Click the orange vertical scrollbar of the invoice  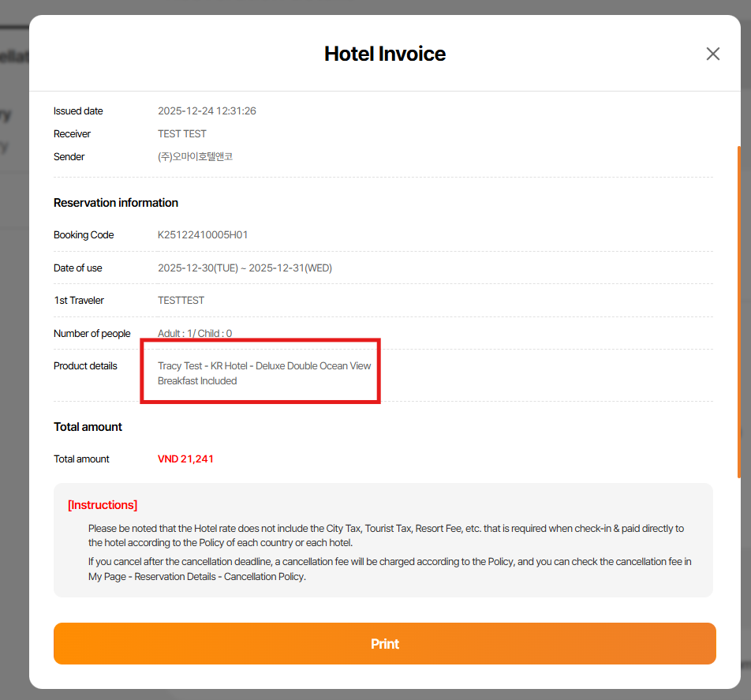click(x=739, y=311)
